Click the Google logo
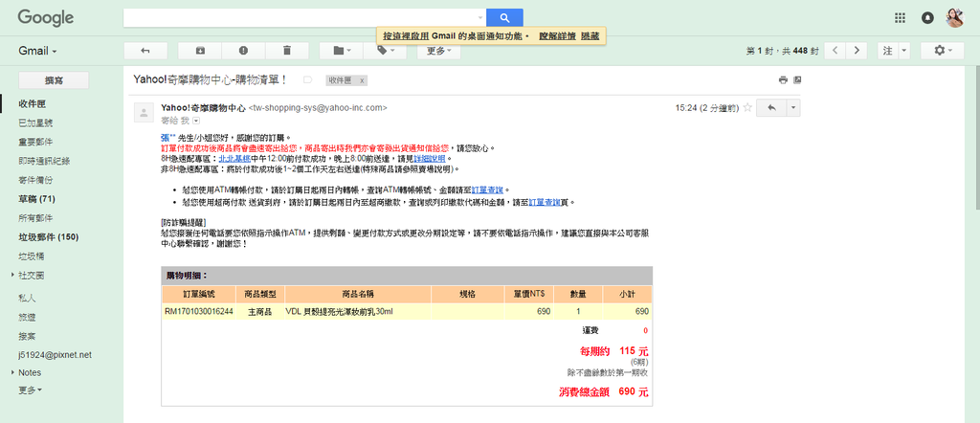This screenshot has width=980, height=423. (x=46, y=18)
